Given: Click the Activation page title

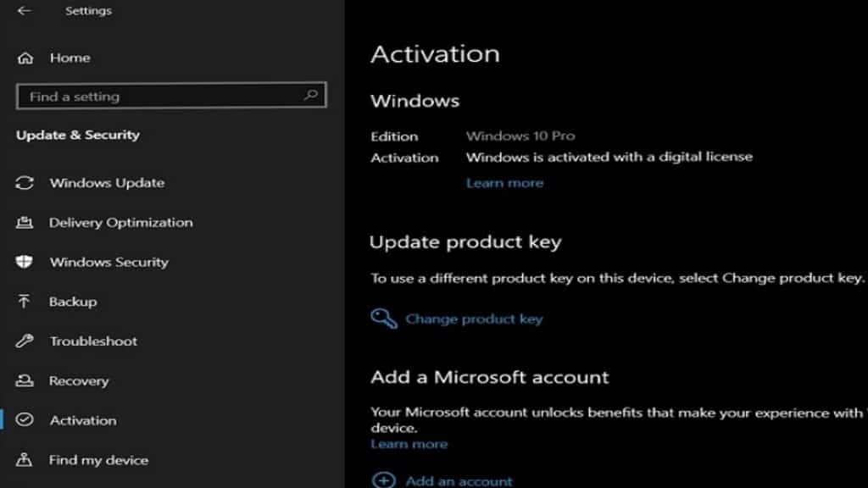Looking at the screenshot, I should (x=435, y=53).
